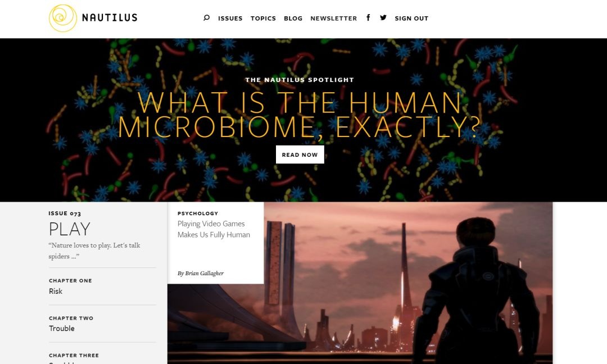The image size is (607, 364).
Task: Open the Newsletter page
Action: tap(333, 18)
